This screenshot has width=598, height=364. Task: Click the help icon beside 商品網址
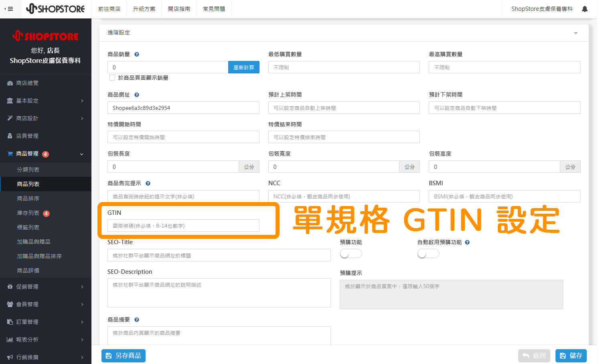pos(137,95)
